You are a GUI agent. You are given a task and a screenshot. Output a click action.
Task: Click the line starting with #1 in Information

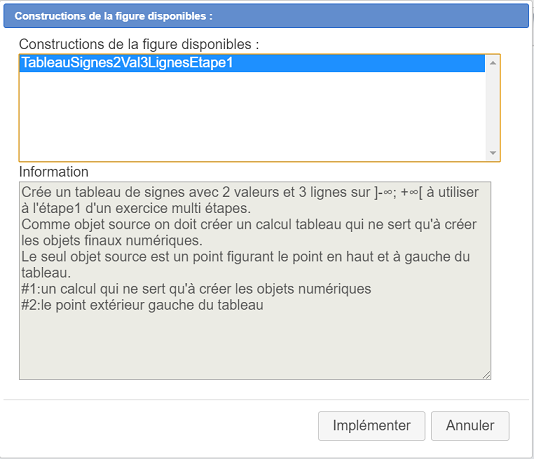tap(196, 289)
